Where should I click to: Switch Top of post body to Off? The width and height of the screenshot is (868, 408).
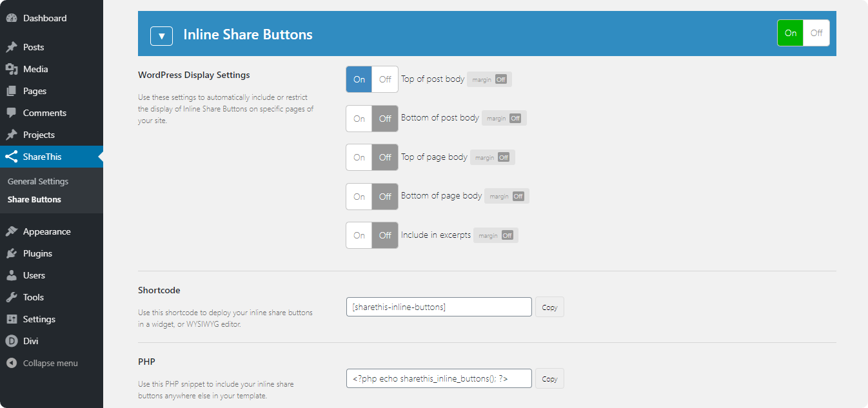385,79
